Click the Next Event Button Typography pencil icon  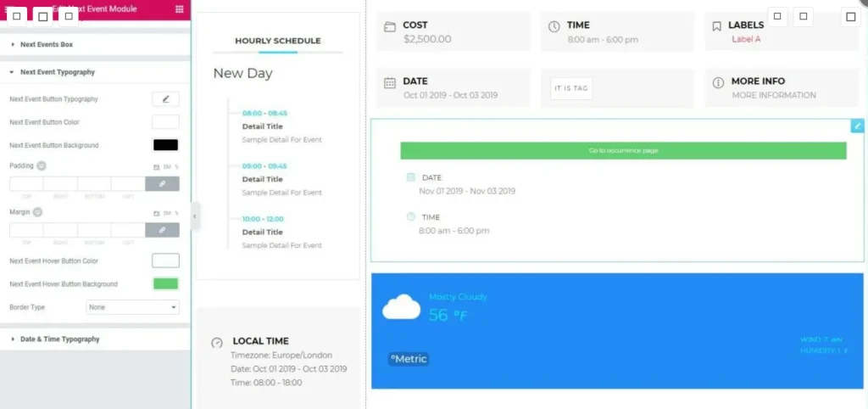[x=165, y=99]
